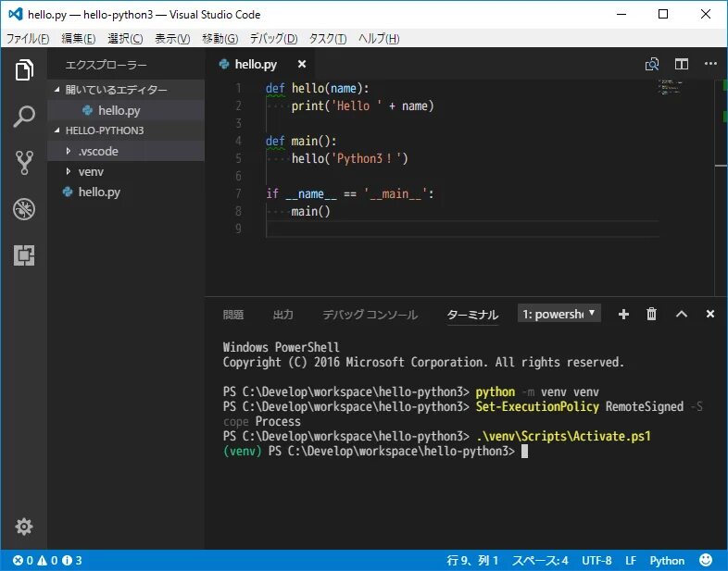The width and height of the screenshot is (728, 571).
Task: Close the terminal panel
Action: click(709, 314)
